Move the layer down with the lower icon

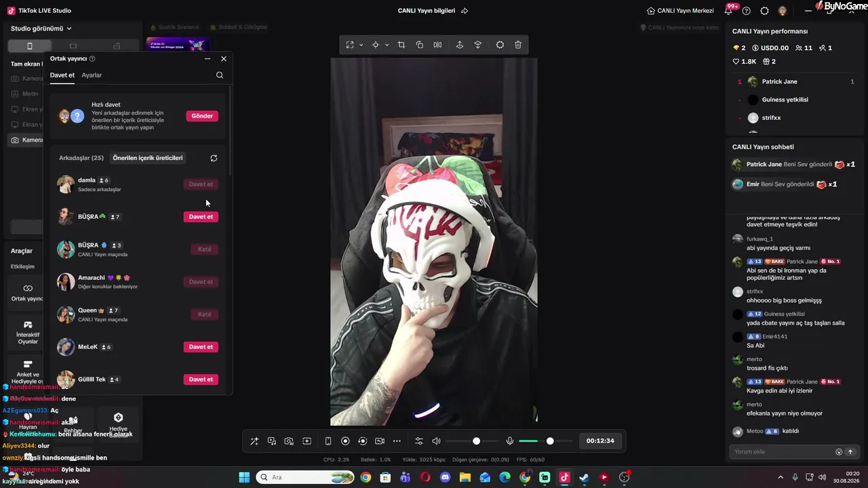478,45
